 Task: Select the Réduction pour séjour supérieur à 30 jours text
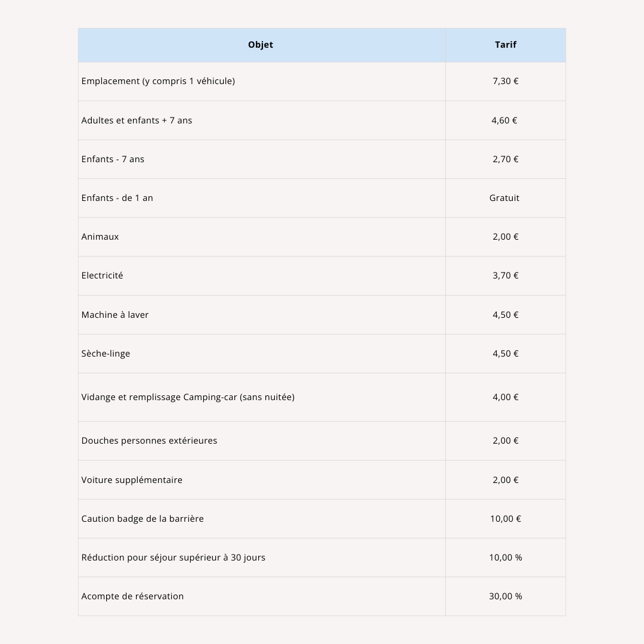pos(173,558)
